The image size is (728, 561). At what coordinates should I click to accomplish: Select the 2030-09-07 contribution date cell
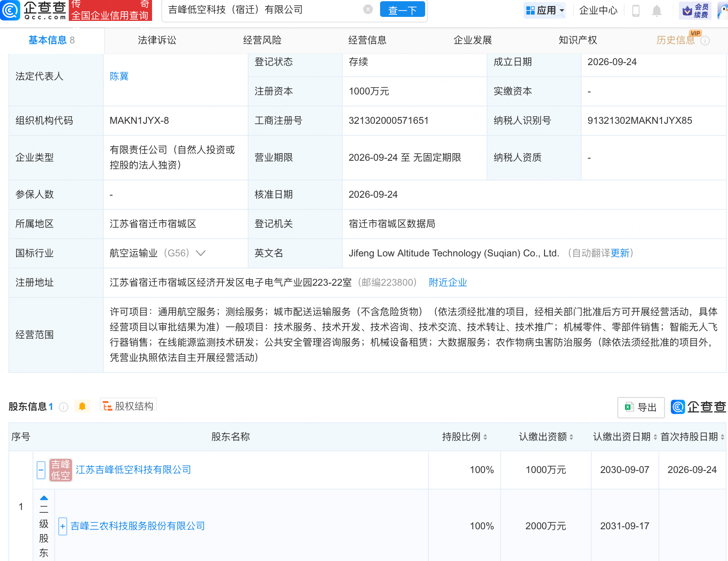point(625,470)
